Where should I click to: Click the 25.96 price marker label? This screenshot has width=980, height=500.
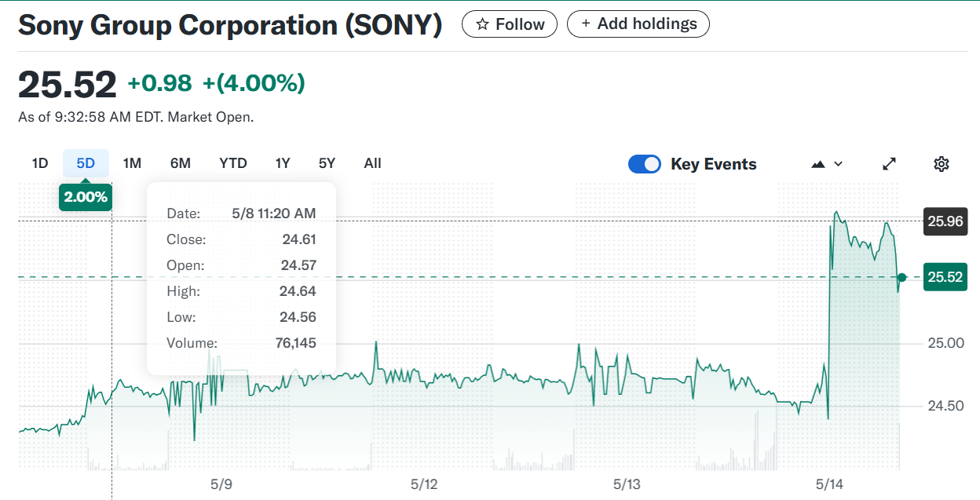(x=945, y=221)
